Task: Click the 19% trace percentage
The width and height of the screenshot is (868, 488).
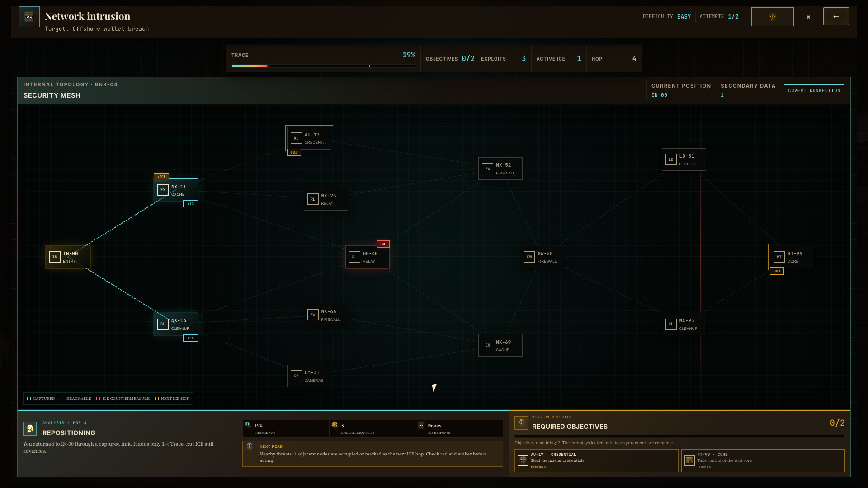Action: click(409, 55)
